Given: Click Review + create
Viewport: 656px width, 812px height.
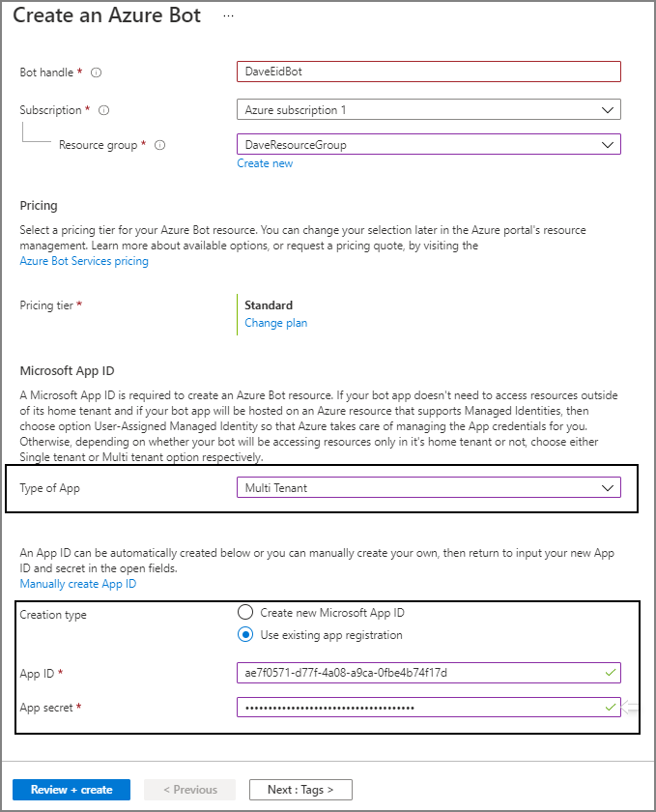Looking at the screenshot, I should [x=71, y=789].
